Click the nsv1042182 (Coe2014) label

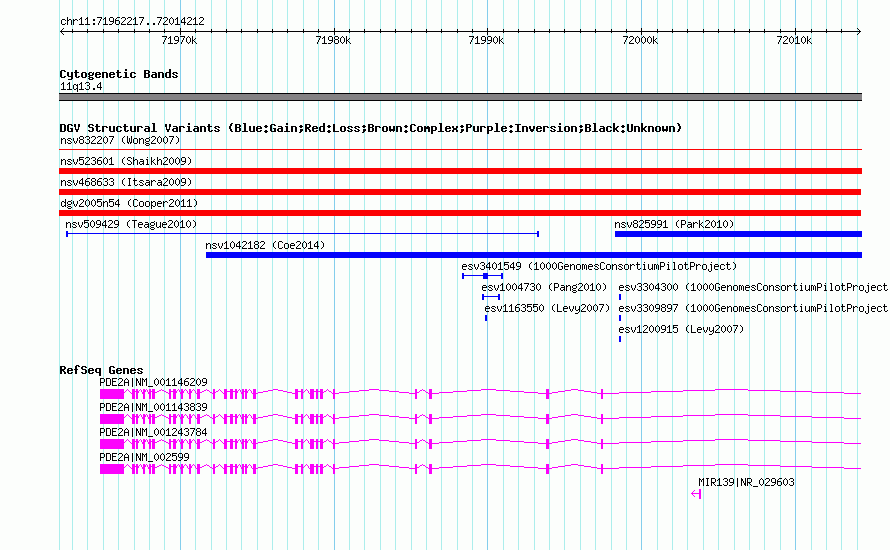click(265, 245)
